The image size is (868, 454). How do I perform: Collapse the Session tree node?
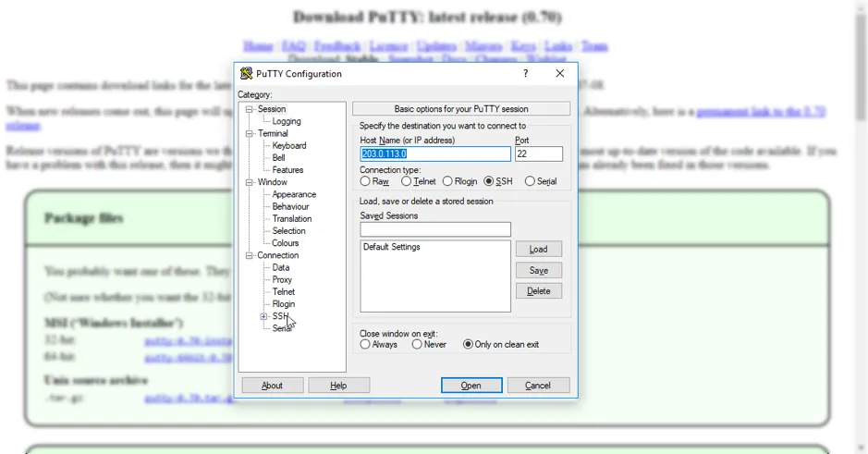(249, 109)
